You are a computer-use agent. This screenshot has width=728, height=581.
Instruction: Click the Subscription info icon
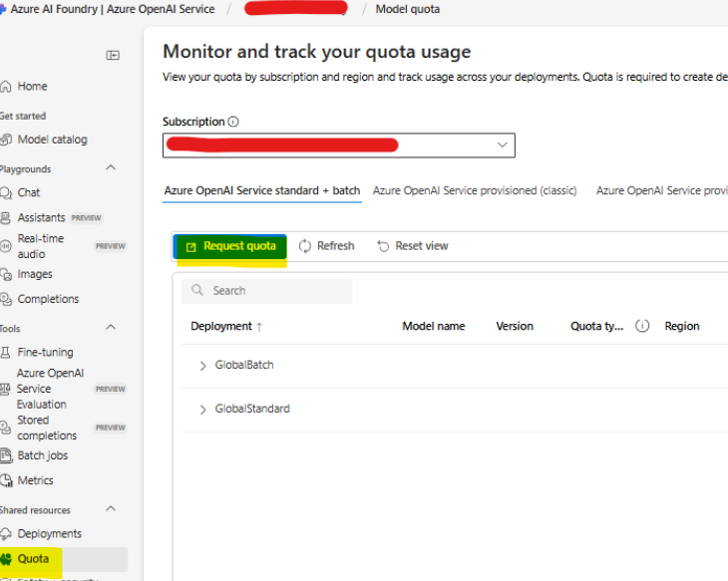tap(233, 122)
